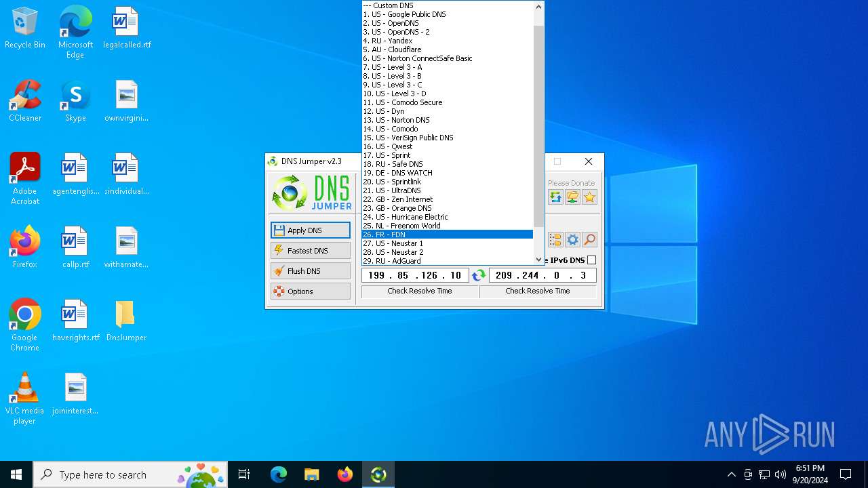The image size is (868, 488).
Task: Select '12. US - Dyn' entry
Action: 448,111
